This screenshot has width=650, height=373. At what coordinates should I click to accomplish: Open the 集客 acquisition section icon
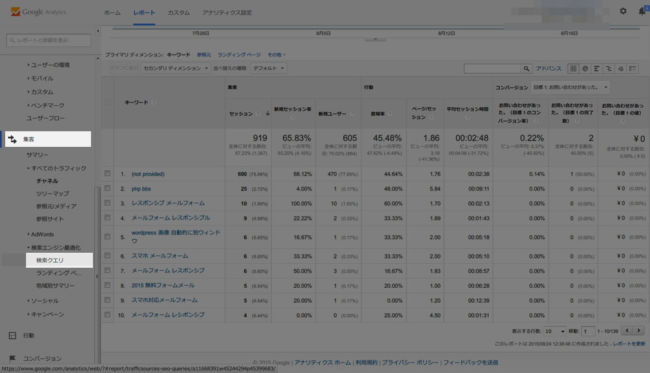tap(12, 139)
